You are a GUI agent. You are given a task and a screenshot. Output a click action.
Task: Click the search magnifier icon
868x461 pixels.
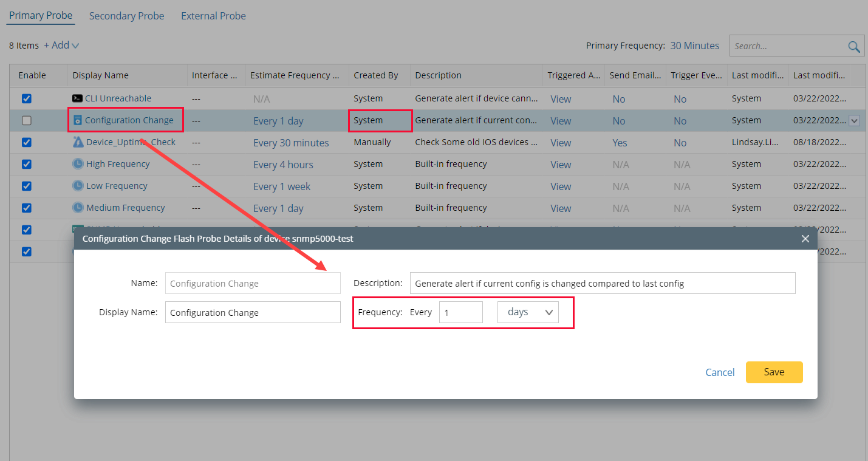pos(854,46)
